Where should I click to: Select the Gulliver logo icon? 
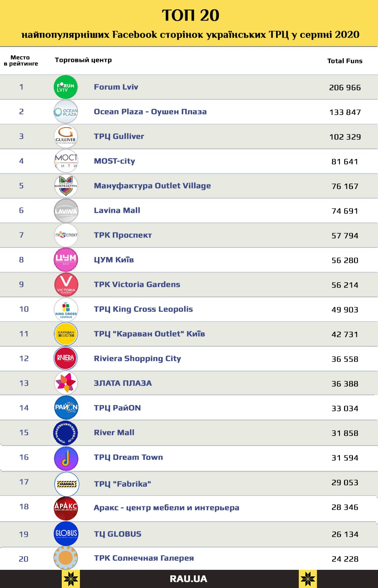(x=66, y=136)
